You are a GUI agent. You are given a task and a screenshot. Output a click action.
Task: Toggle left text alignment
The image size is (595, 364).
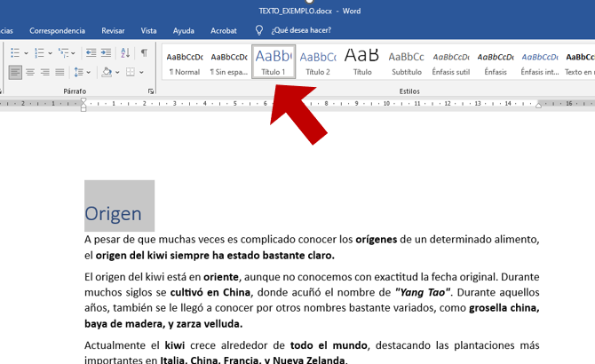(15, 72)
